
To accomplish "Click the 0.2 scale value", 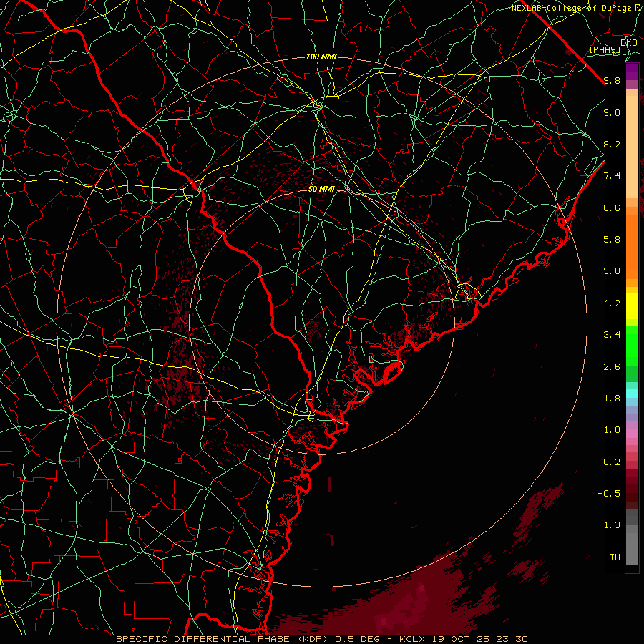I will [612, 462].
